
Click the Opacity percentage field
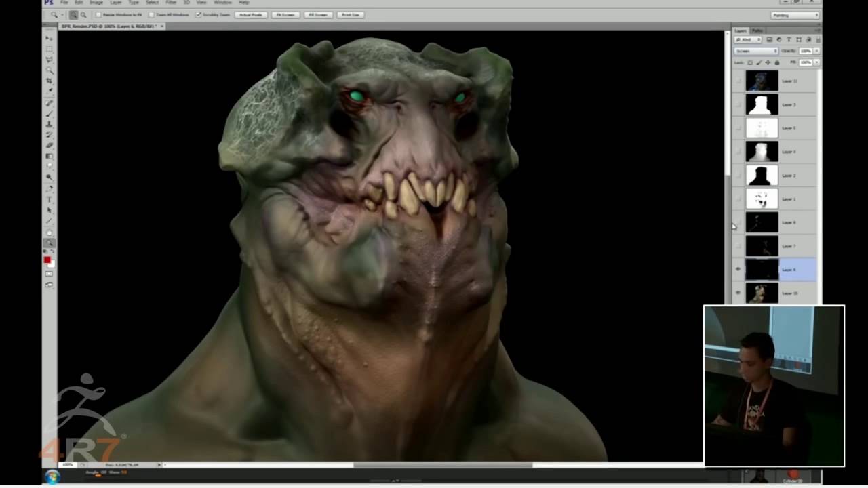(806, 51)
